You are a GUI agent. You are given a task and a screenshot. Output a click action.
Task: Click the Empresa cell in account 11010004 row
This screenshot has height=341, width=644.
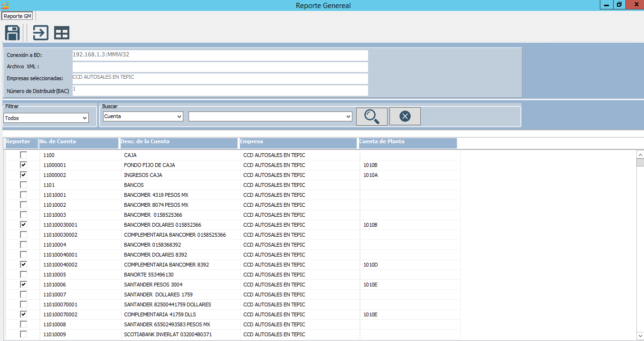300,245
